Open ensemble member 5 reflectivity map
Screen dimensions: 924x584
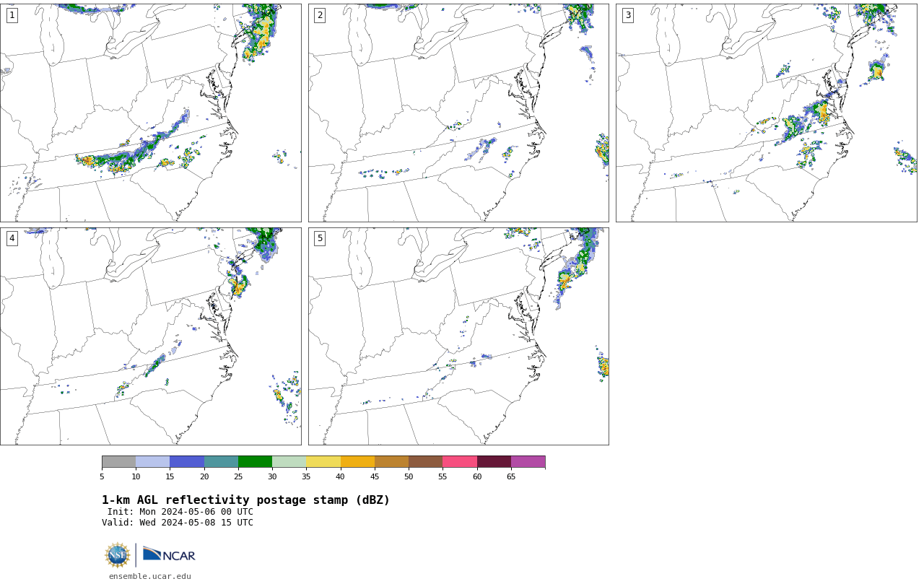pyautogui.click(x=458, y=336)
